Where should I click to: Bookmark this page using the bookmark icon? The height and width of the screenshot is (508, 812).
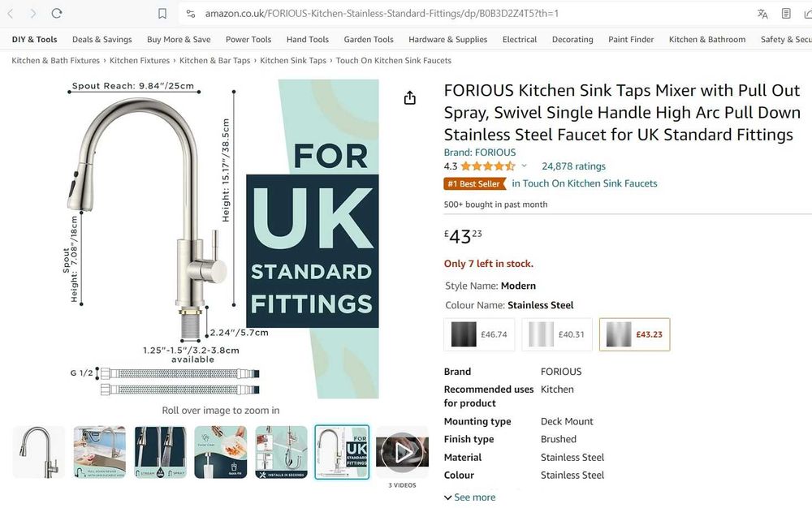coord(162,14)
